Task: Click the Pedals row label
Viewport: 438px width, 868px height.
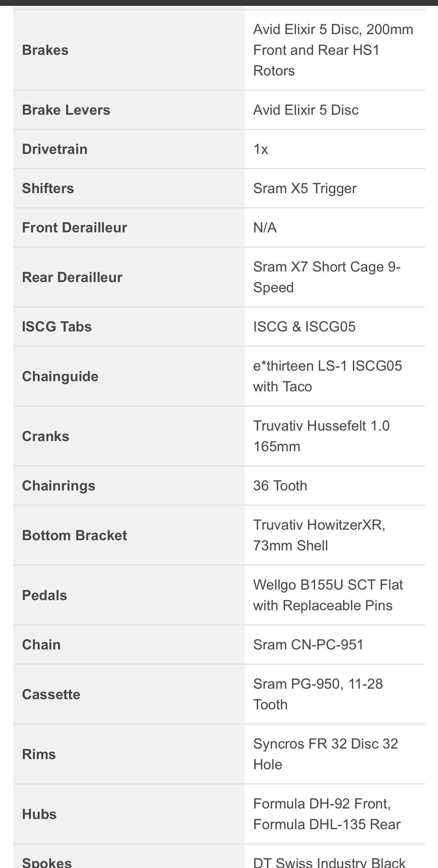Action: [x=44, y=595]
